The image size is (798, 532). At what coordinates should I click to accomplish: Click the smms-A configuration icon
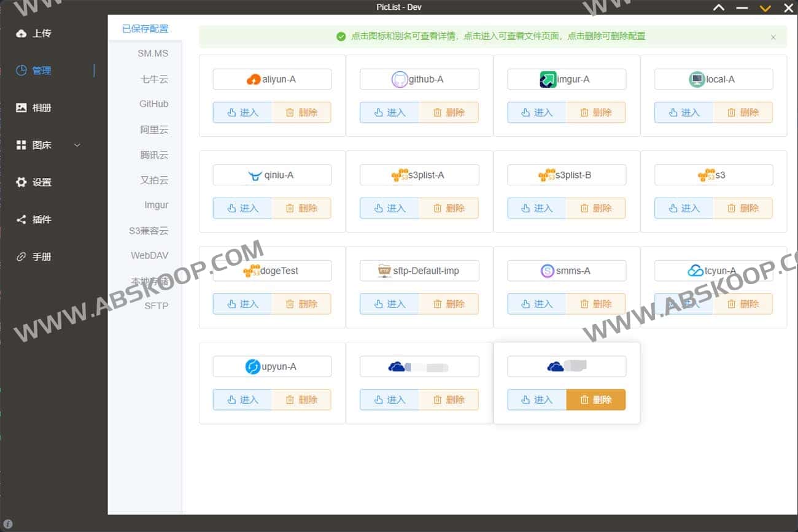tap(546, 270)
